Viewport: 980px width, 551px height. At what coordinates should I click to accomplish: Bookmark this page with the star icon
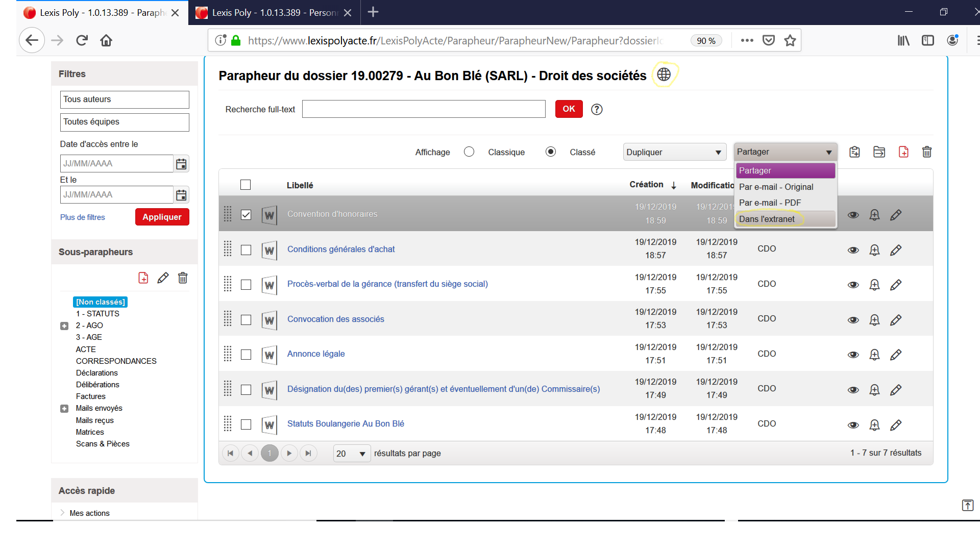click(x=790, y=40)
